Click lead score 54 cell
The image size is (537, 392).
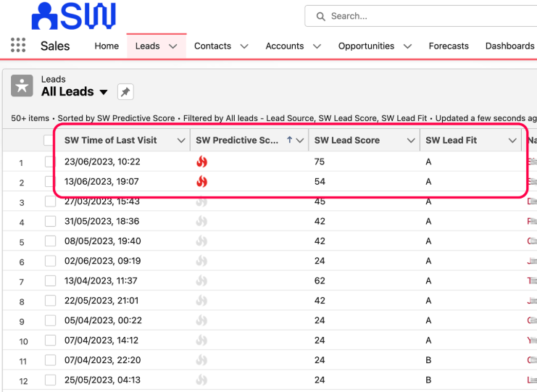click(x=320, y=181)
